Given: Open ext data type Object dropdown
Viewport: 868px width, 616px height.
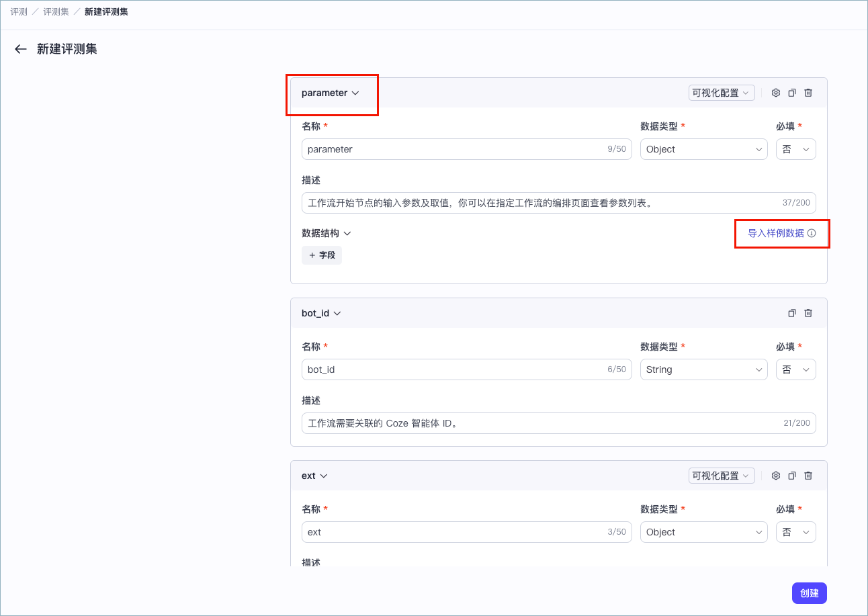Looking at the screenshot, I should (x=703, y=532).
